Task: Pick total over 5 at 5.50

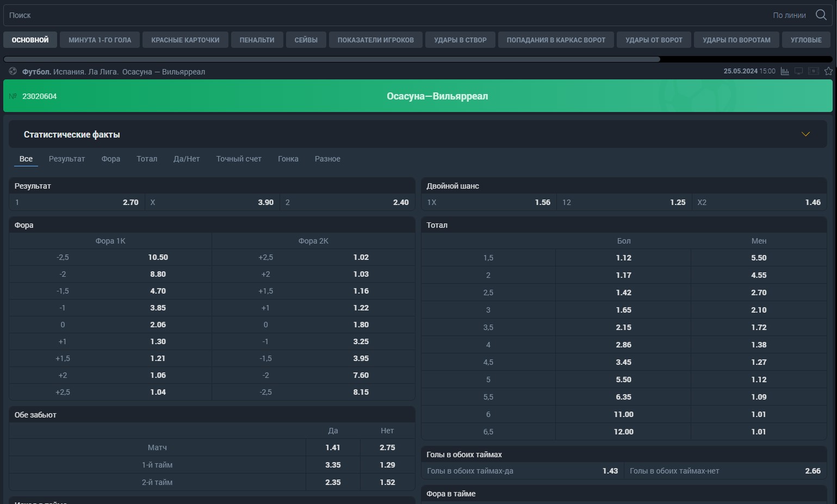Action: coord(623,379)
